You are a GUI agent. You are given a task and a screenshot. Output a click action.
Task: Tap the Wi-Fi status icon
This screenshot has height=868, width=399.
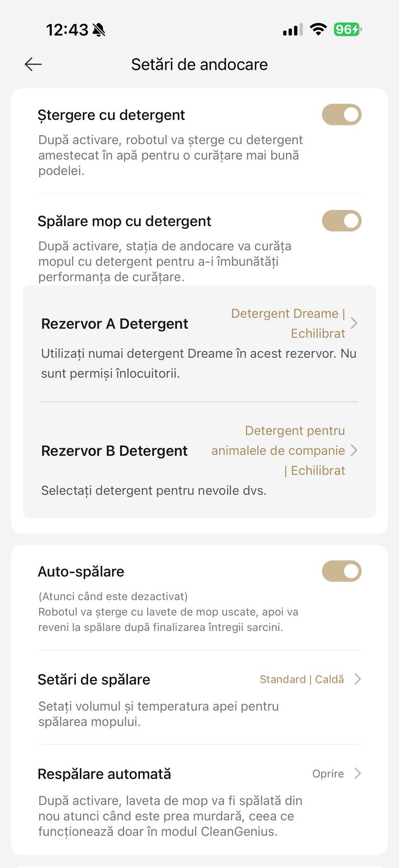(x=318, y=30)
